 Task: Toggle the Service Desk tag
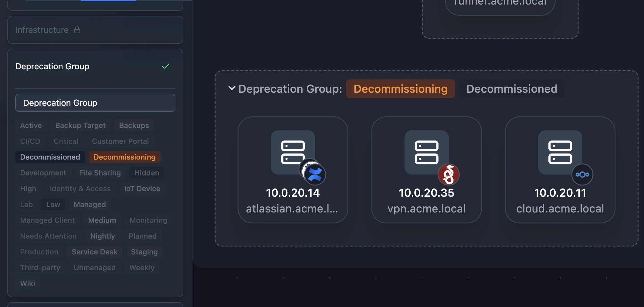95,252
